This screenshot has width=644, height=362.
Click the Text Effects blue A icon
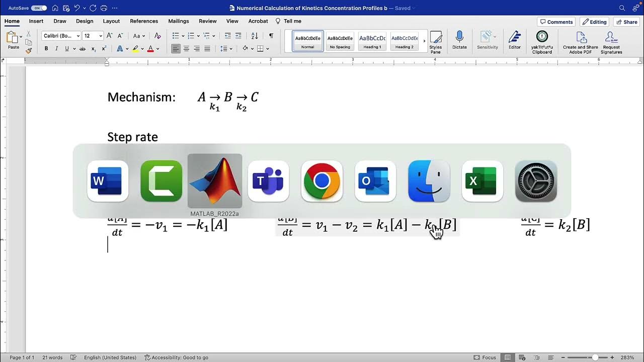click(120, 49)
